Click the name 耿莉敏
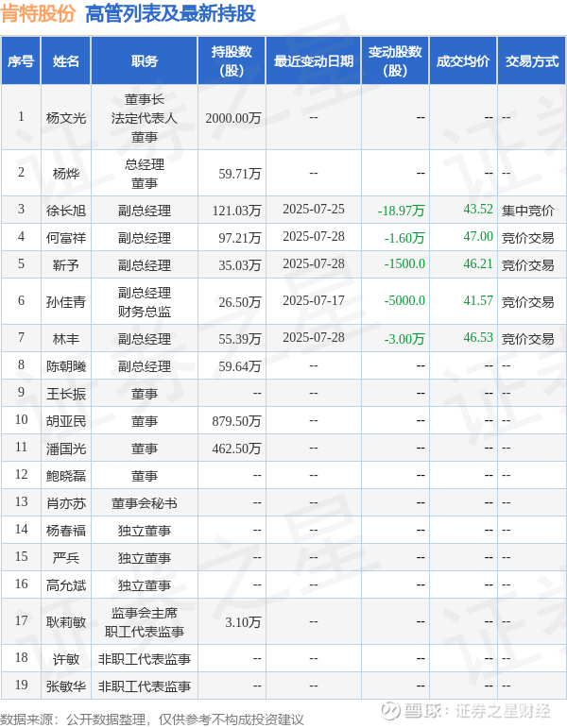The height and width of the screenshot is (728, 567). (x=66, y=621)
